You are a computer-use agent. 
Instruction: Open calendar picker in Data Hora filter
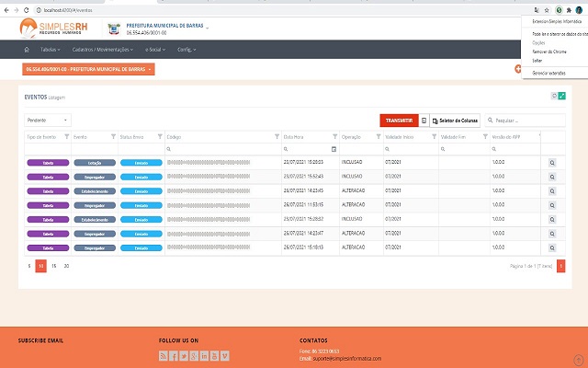[334, 149]
